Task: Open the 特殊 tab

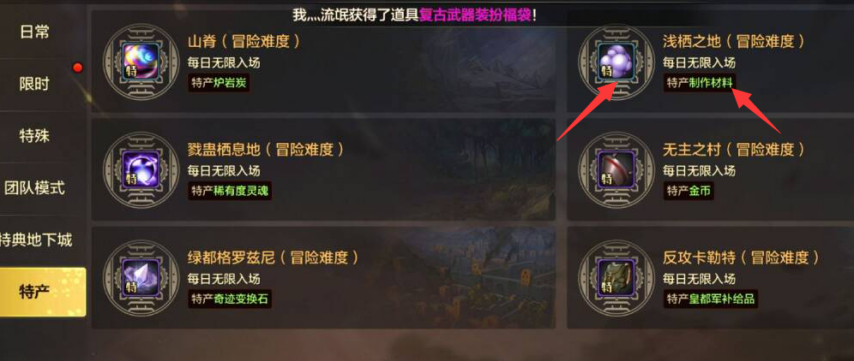Action: (35, 136)
